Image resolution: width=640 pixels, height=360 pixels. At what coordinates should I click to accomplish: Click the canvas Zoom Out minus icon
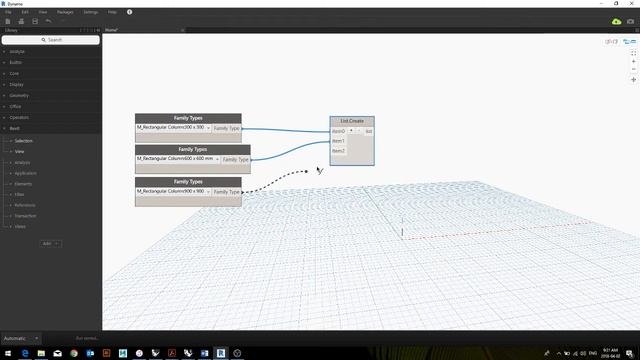tap(633, 69)
